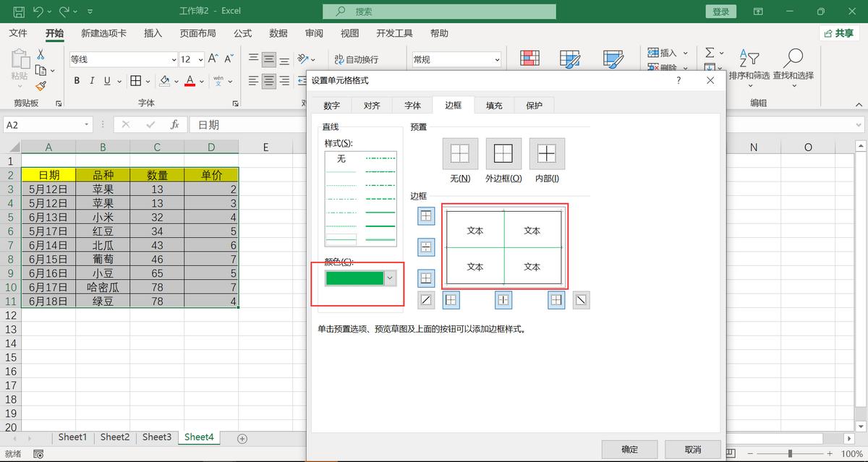Screen dimensions: 868x462
Task: Click the 取消 button
Action: [x=692, y=448]
